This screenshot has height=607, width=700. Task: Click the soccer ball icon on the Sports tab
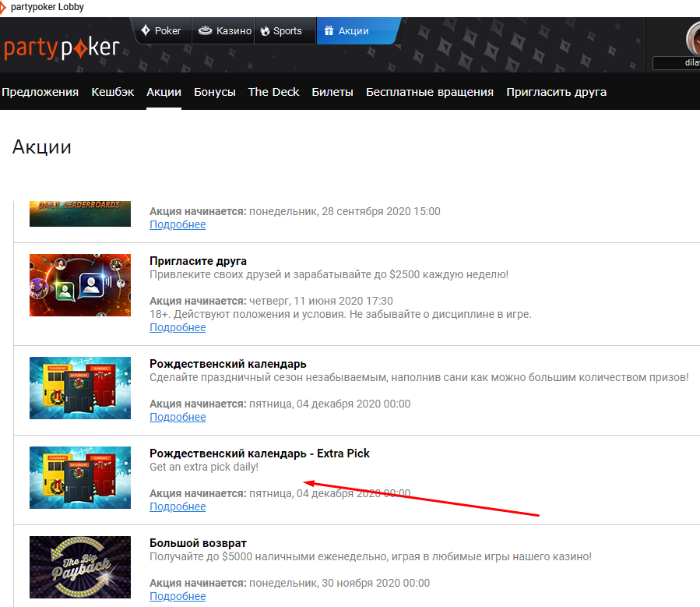tap(266, 31)
